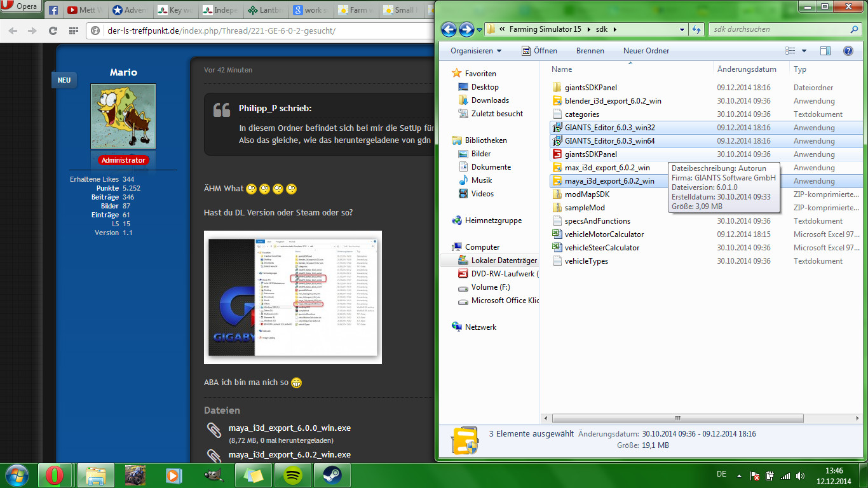Click Brennen in the Explorer toolbar
The height and width of the screenshot is (488, 868).
pyautogui.click(x=590, y=51)
